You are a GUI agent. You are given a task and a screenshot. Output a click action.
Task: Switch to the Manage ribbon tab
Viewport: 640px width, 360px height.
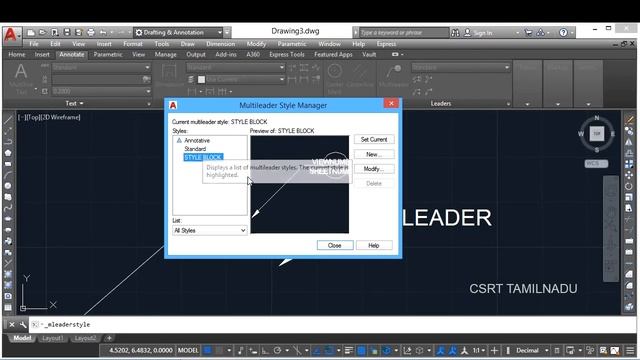click(165, 54)
